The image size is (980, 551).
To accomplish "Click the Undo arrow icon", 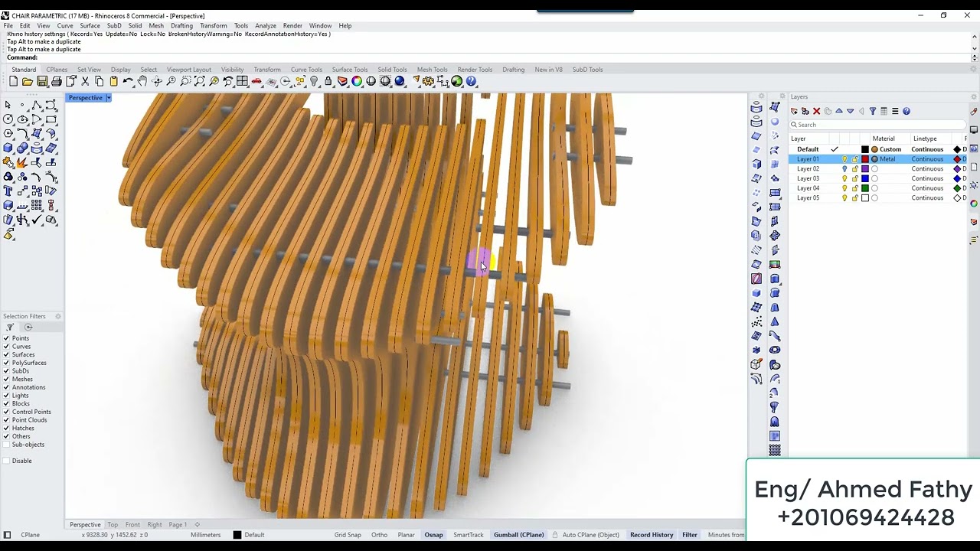I will click(128, 81).
